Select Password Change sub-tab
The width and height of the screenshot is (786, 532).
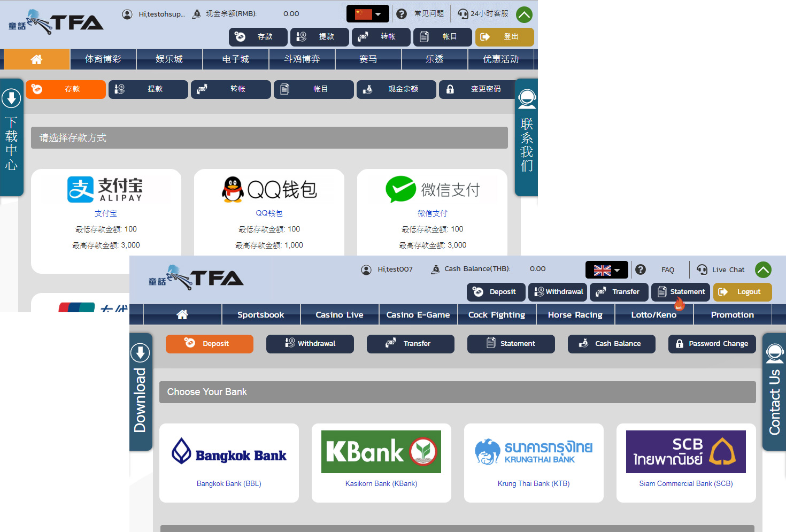coord(712,344)
